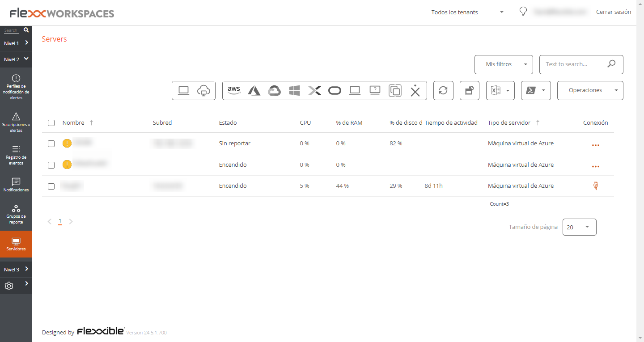Open Perfiles de notificación de alertas
The image size is (644, 342).
click(x=16, y=87)
